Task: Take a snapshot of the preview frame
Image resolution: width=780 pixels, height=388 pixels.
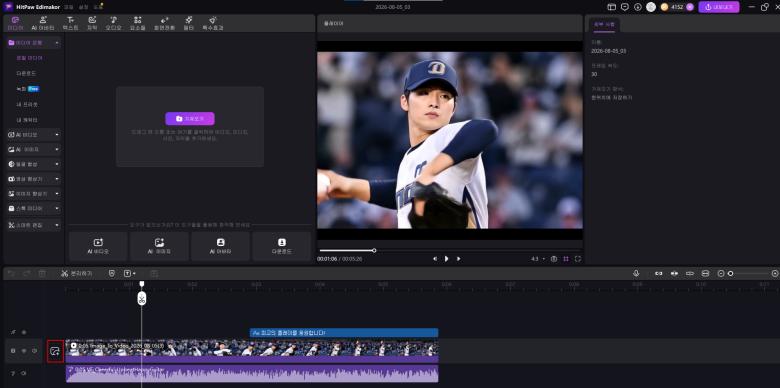Action: coord(554,259)
